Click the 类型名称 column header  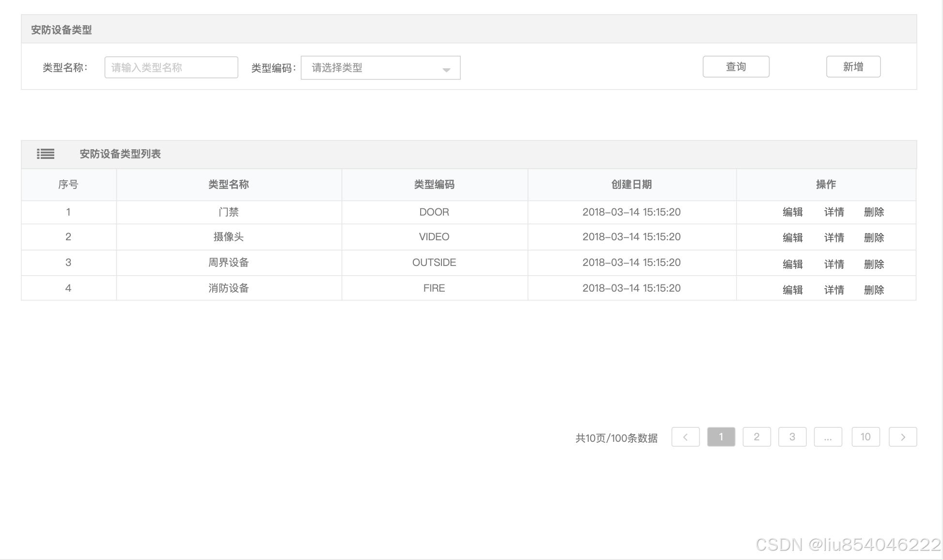tap(229, 185)
